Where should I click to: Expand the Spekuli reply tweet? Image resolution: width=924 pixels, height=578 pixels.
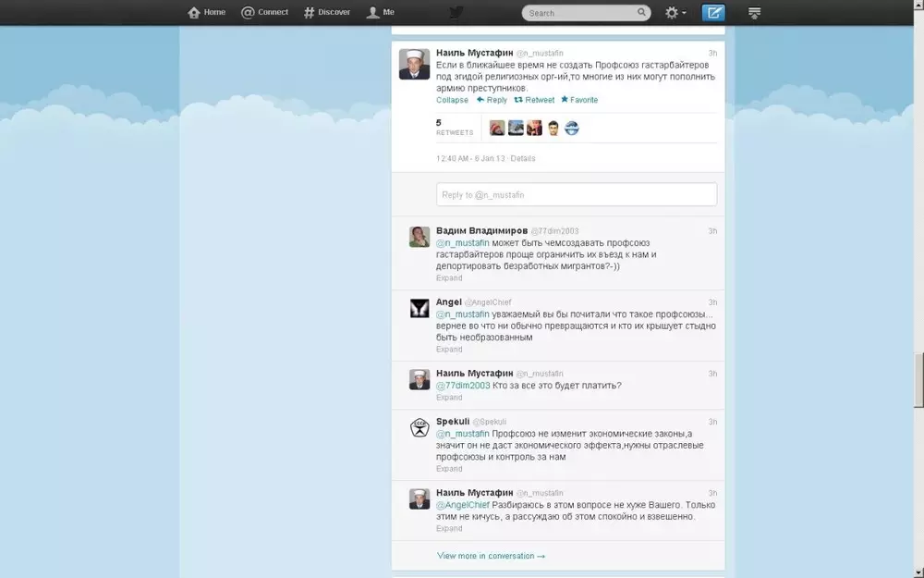(x=449, y=469)
